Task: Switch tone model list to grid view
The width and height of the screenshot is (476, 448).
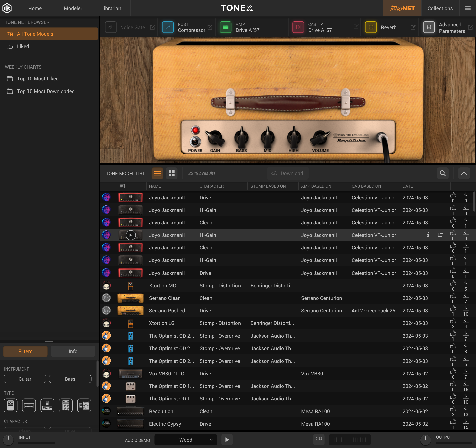Action: 171,173
